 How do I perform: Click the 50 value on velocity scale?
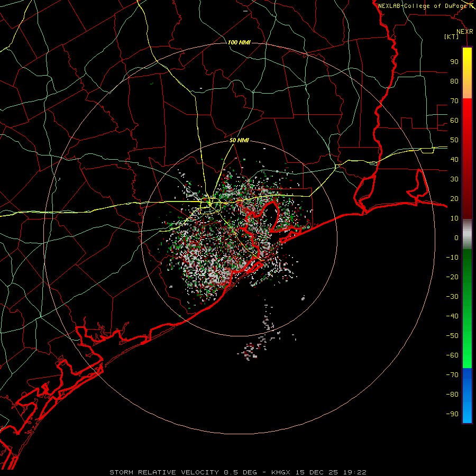[454, 140]
